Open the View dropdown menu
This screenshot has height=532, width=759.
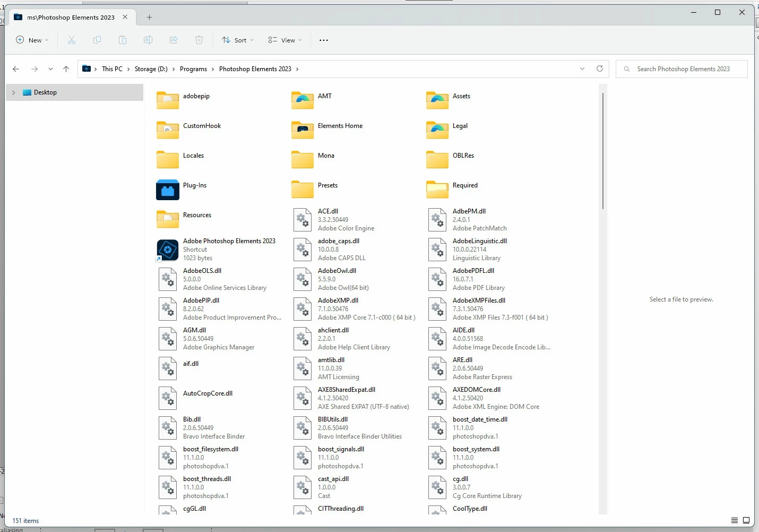tap(285, 40)
